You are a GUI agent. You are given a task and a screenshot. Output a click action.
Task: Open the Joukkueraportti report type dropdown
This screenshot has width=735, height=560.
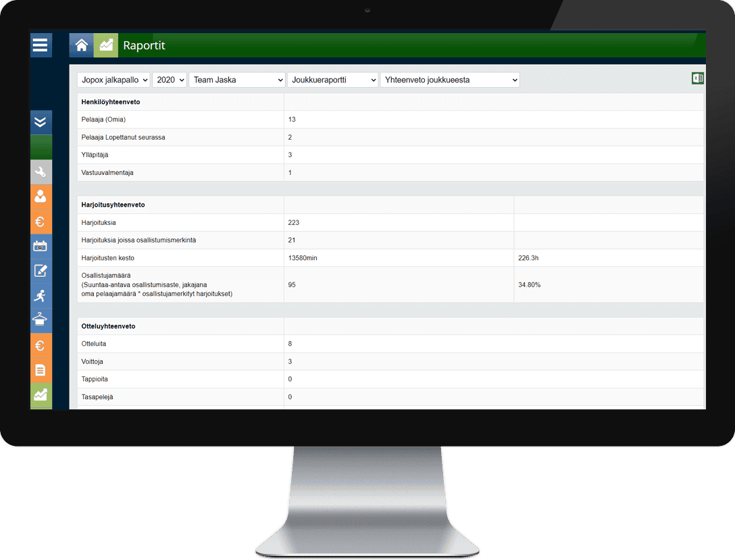[x=332, y=80]
